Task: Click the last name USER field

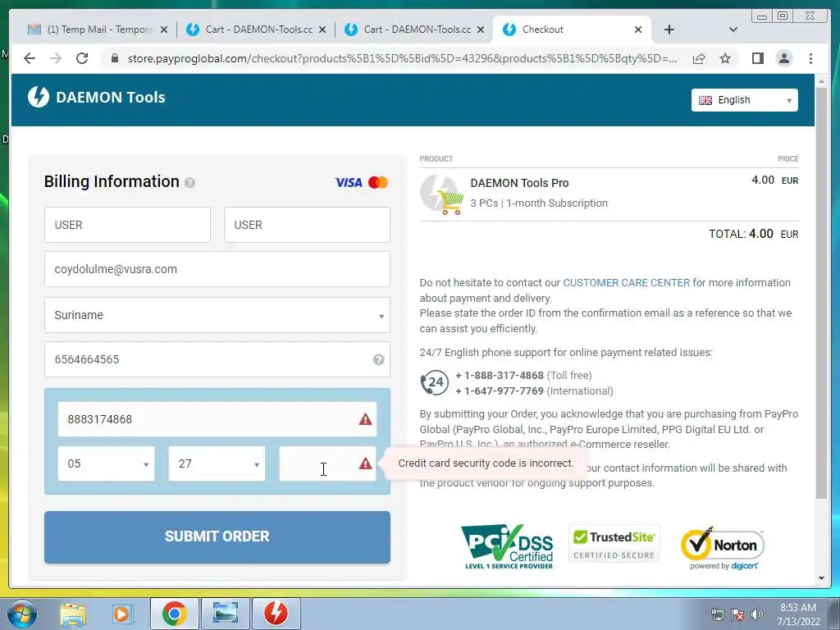Action: [x=307, y=225]
